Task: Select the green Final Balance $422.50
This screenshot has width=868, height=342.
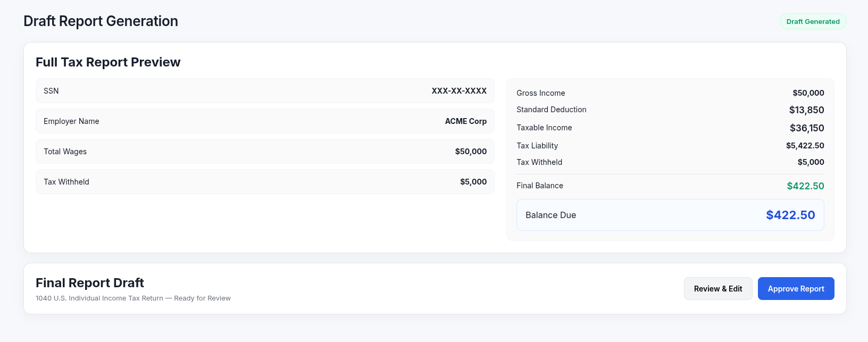Action: tap(806, 186)
